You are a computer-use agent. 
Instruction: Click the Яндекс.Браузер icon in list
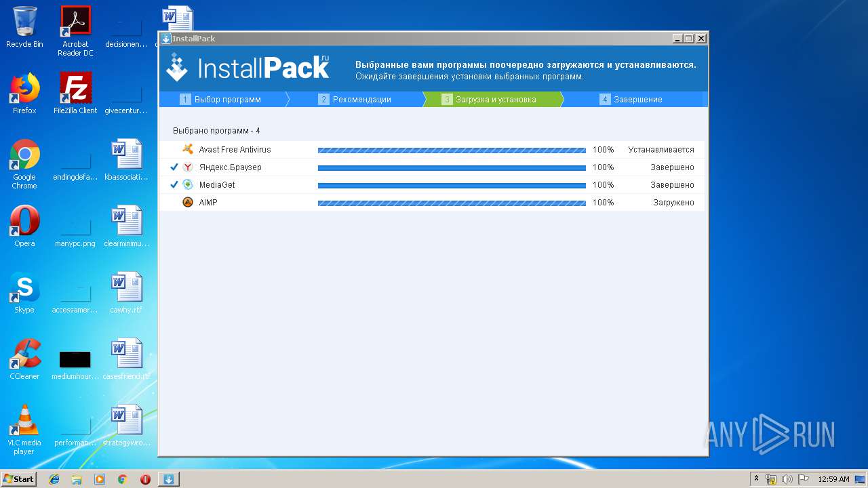(188, 167)
